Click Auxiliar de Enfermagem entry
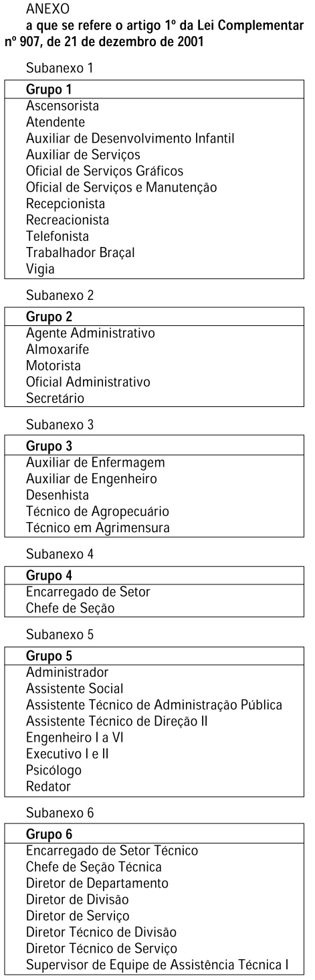This screenshot has width=315, height=980. [x=95, y=462]
